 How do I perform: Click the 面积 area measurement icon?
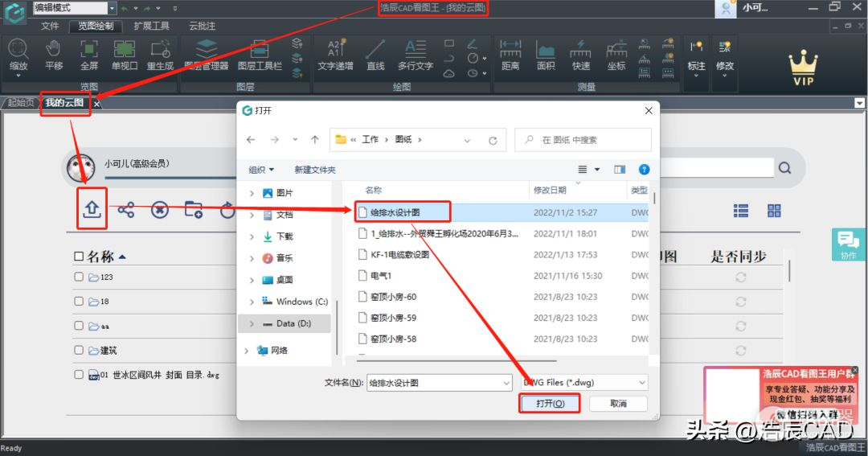click(x=546, y=53)
